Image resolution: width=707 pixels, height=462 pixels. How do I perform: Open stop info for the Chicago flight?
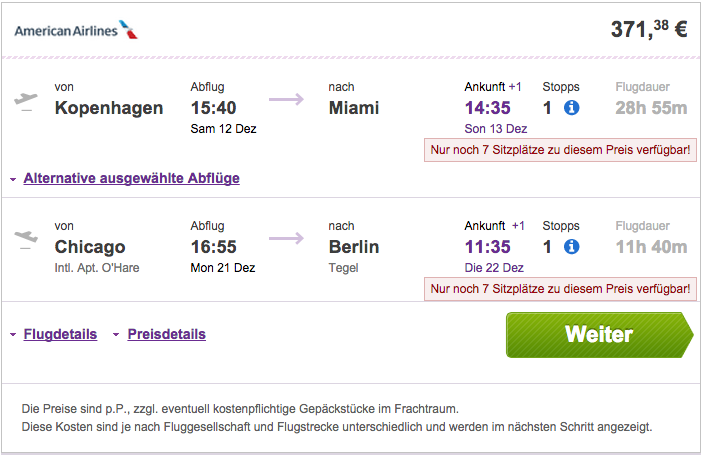click(x=571, y=247)
